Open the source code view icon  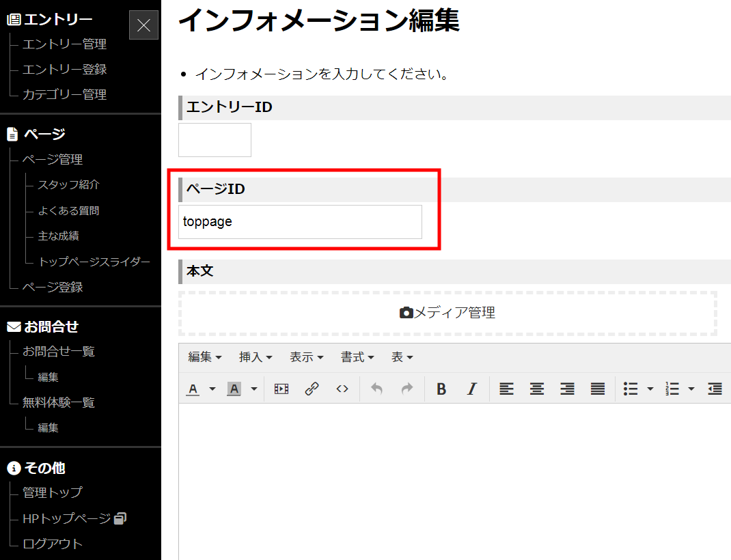[342, 389]
